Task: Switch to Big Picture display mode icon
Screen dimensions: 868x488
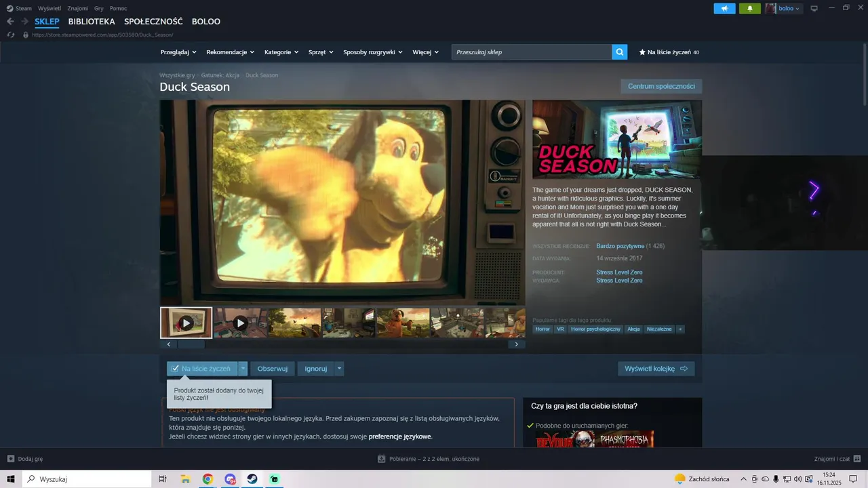Action: pyautogui.click(x=814, y=8)
